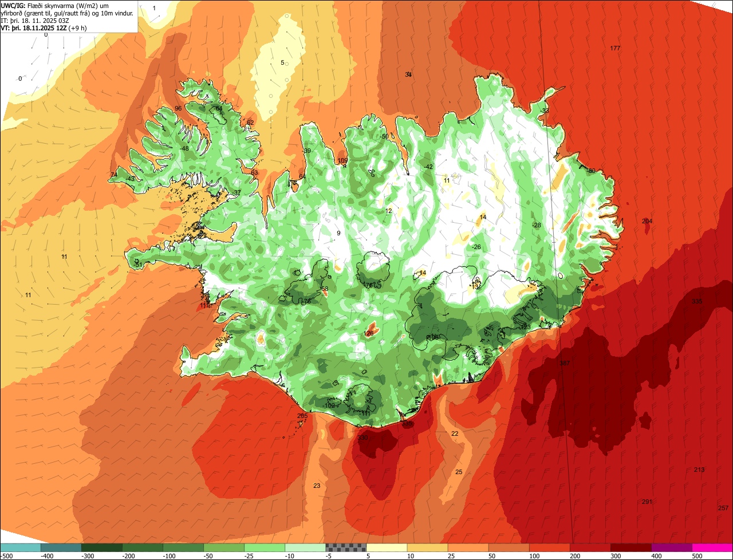Click the map value '177'
This screenshot has width=733, height=560.
pyautogui.click(x=615, y=48)
